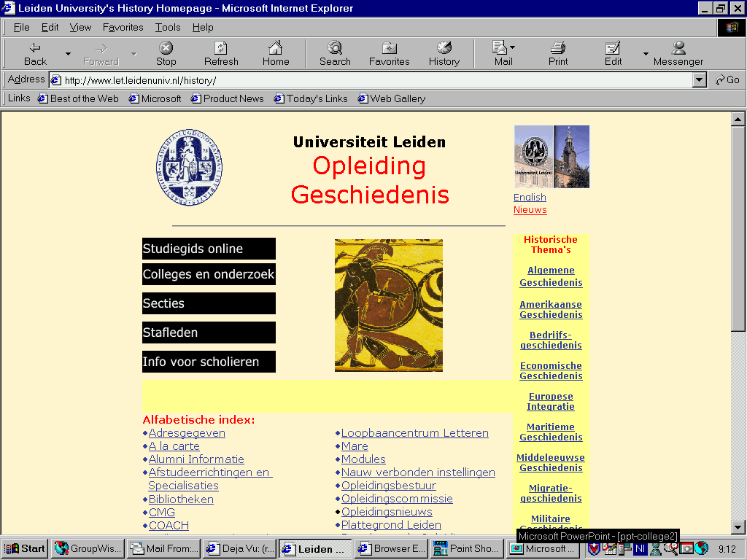Click the Back arrow toolbar icon
Screen dimensions: 747x560
[35, 48]
